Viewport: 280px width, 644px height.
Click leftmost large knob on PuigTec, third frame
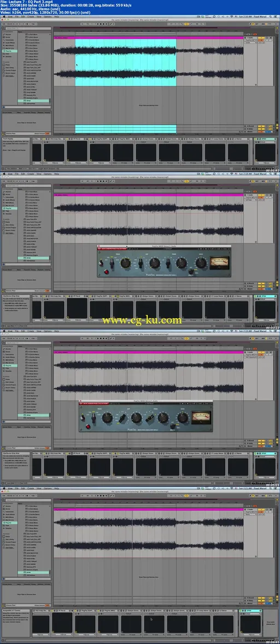tap(107, 418)
